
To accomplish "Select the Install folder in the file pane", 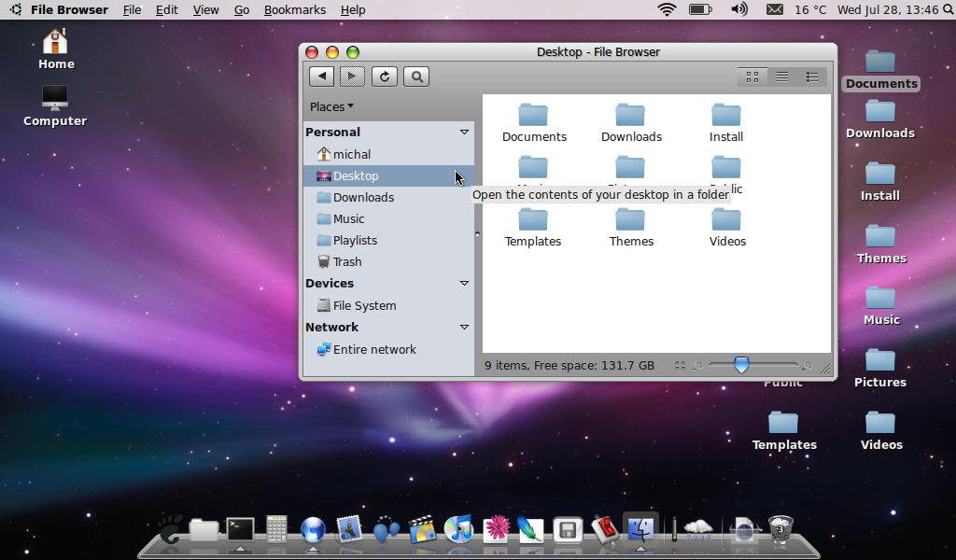I will coord(726,123).
